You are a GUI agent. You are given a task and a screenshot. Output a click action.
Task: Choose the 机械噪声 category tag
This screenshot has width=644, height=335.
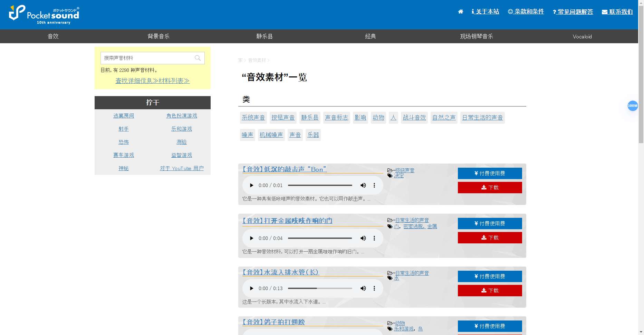[271, 135]
